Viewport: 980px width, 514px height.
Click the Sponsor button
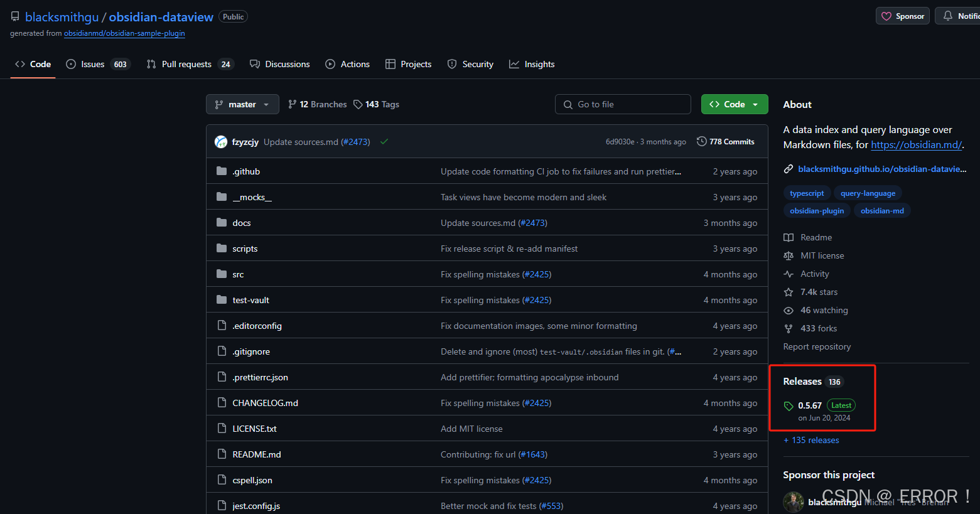coord(903,16)
